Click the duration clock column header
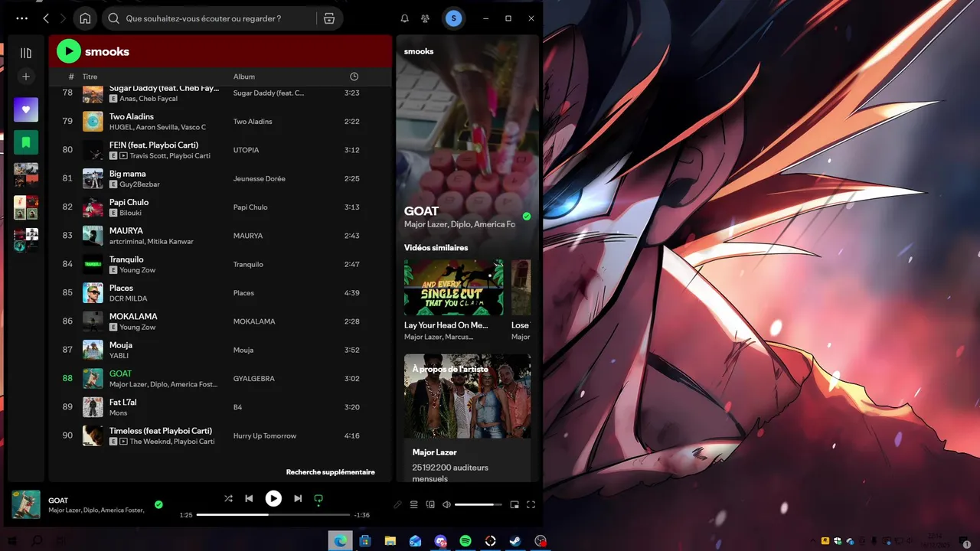This screenshot has height=551, width=980. (354, 77)
